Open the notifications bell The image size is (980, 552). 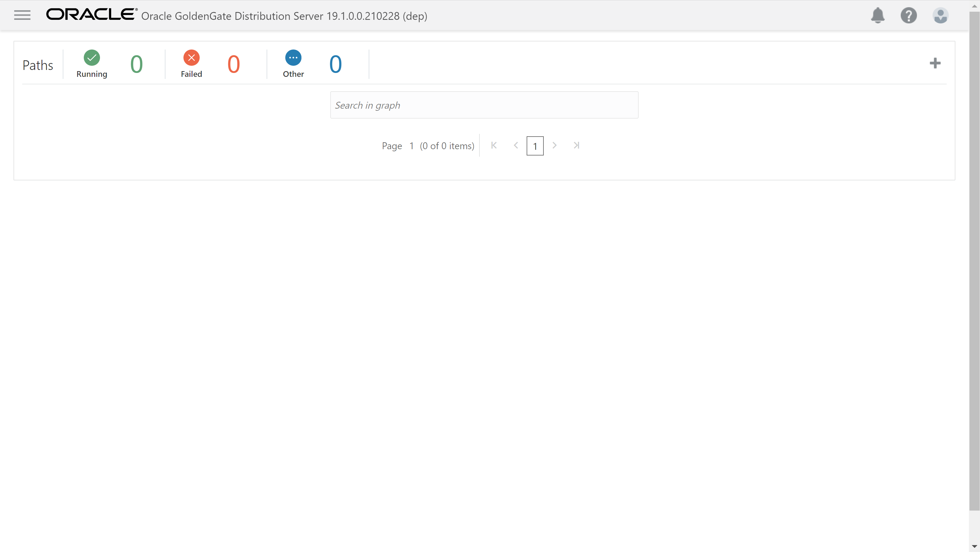point(877,16)
